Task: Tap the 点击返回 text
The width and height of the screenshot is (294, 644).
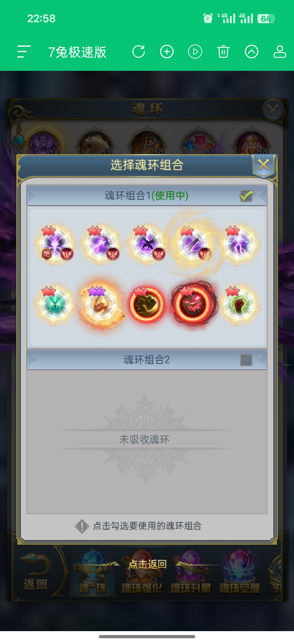Action: [147, 564]
